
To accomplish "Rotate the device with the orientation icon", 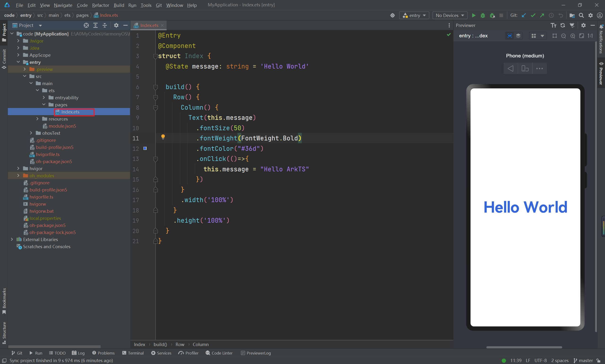I will (x=525, y=69).
